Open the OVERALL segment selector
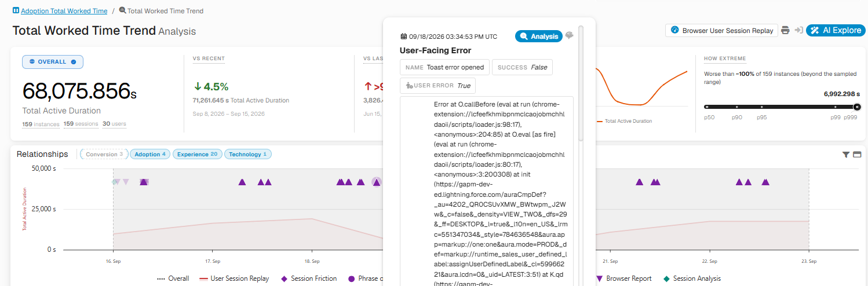Image resolution: width=868 pixels, height=286 pixels. pyautogui.click(x=53, y=62)
